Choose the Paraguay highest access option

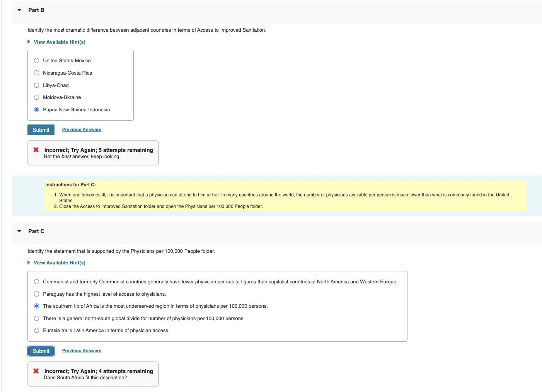[x=36, y=294]
